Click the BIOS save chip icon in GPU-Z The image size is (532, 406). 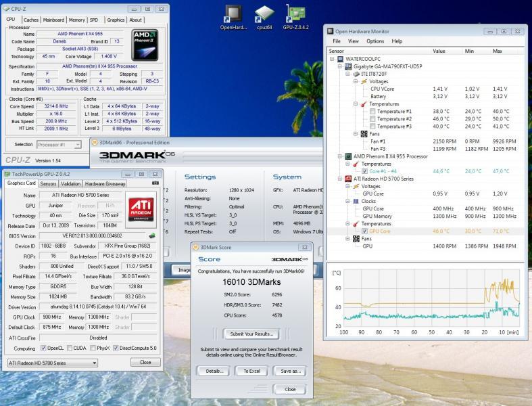tap(152, 235)
